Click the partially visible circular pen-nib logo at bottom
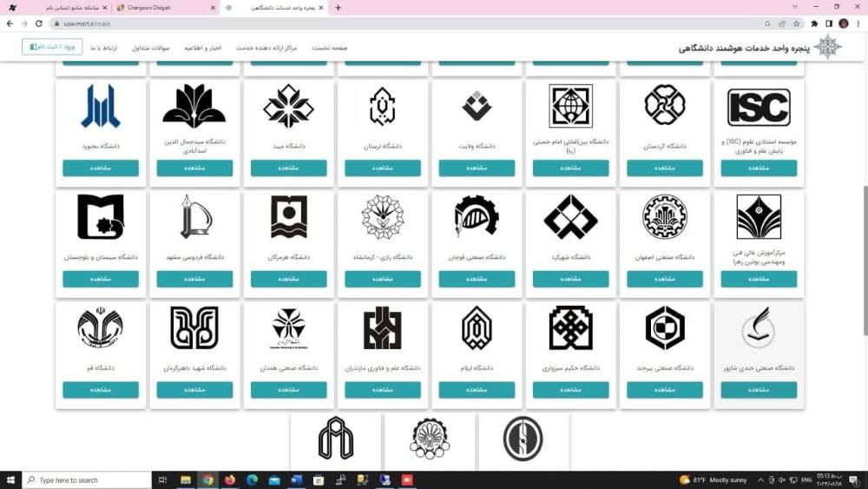868x489 pixels. (523, 439)
